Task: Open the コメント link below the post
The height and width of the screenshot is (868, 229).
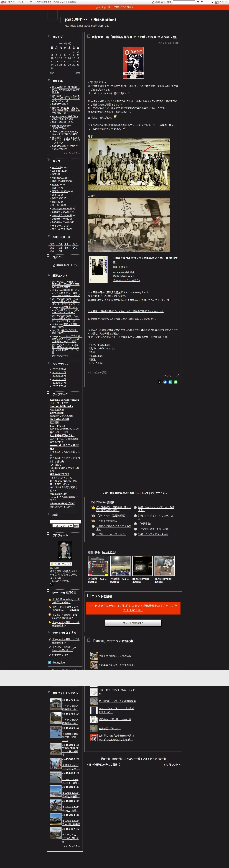Action: (169, 376)
